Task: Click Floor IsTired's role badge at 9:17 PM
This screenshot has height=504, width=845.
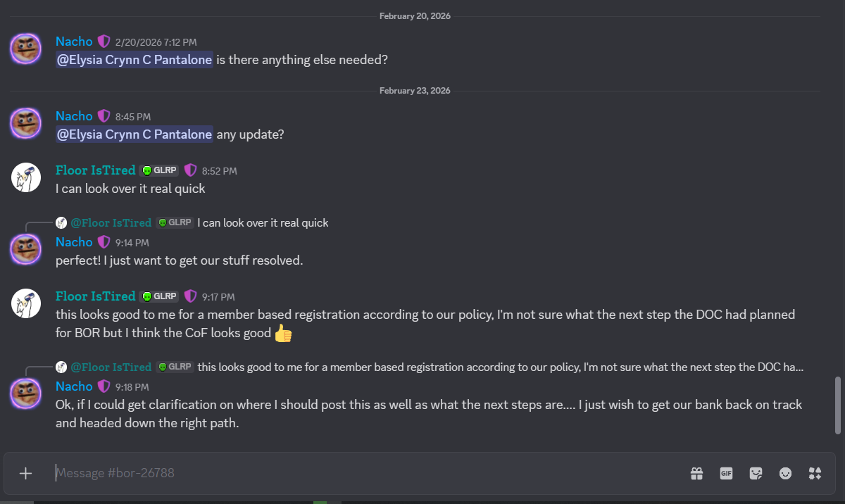Action: point(190,296)
